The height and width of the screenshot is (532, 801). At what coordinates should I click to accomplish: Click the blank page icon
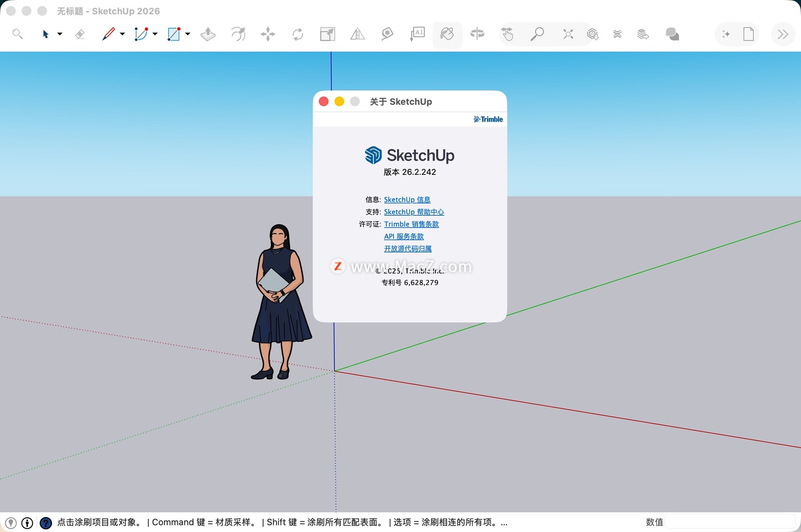pos(748,34)
